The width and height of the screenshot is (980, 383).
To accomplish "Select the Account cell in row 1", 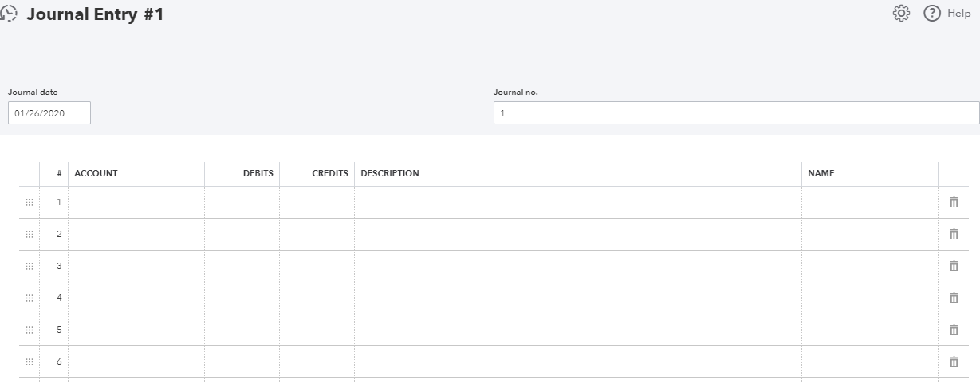I will click(x=136, y=203).
